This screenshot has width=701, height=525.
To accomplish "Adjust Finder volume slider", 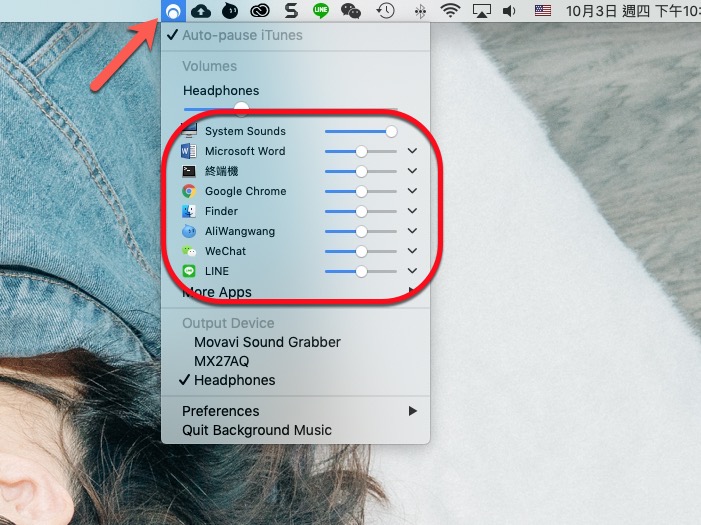I will pyautogui.click(x=361, y=212).
